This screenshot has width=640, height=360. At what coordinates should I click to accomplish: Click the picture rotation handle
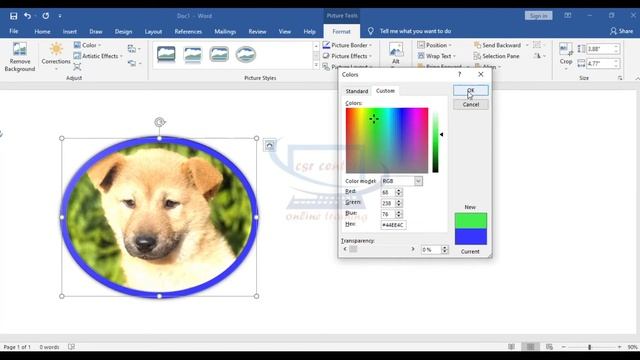click(x=160, y=122)
